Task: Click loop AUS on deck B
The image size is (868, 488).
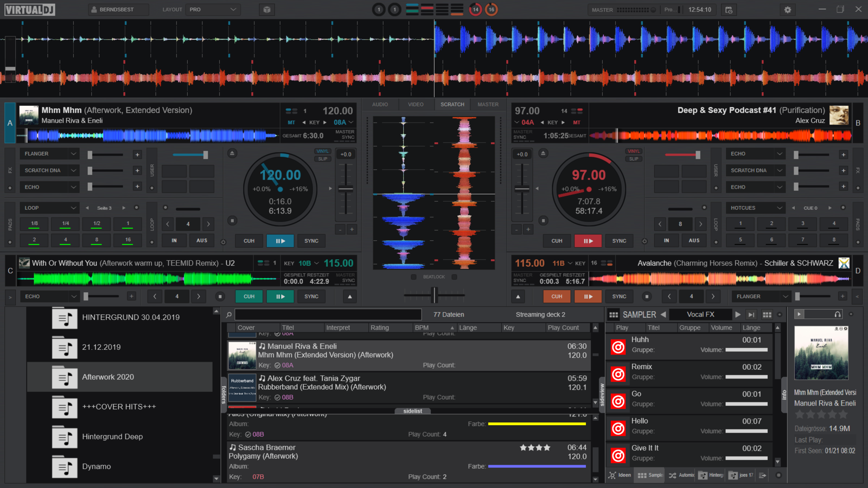Action: 694,241
